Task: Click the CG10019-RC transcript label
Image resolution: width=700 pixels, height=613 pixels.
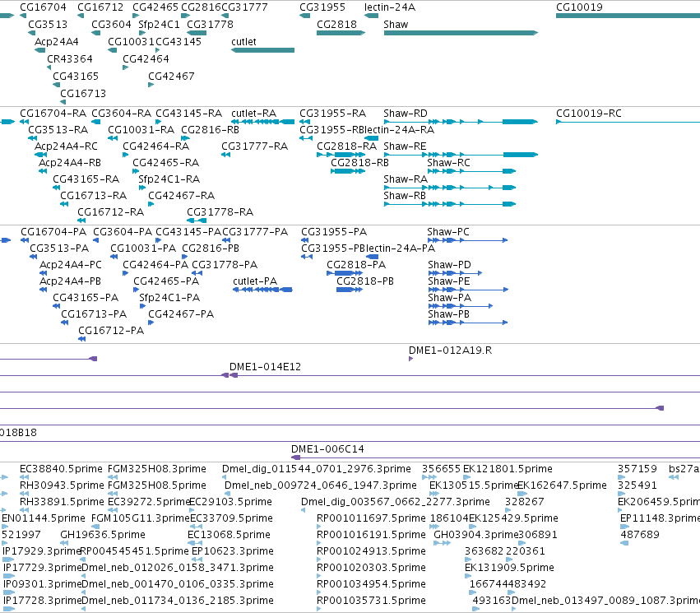Action: click(589, 114)
